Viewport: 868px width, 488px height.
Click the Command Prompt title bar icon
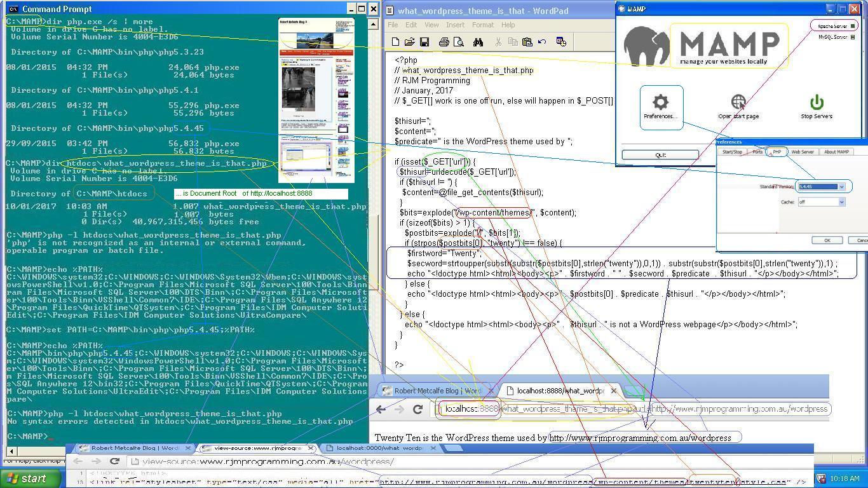coord(13,9)
